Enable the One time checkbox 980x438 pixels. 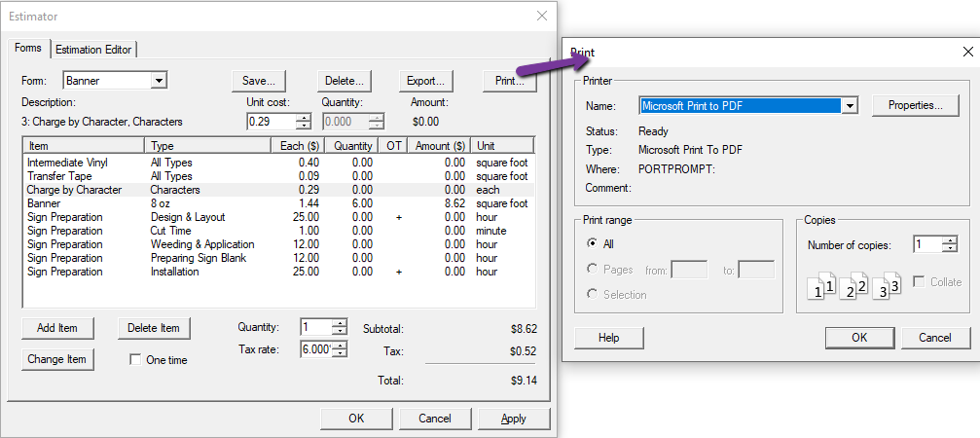point(135,360)
